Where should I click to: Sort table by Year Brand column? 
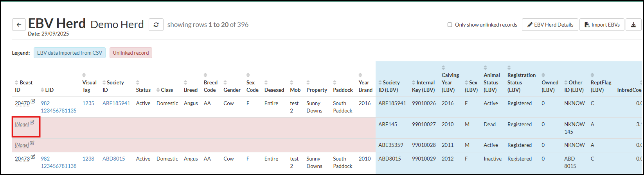pos(360,75)
